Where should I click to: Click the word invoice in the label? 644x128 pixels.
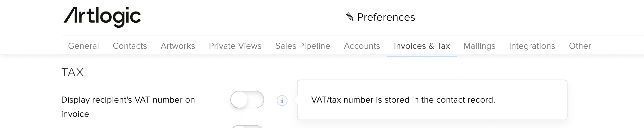click(75, 114)
